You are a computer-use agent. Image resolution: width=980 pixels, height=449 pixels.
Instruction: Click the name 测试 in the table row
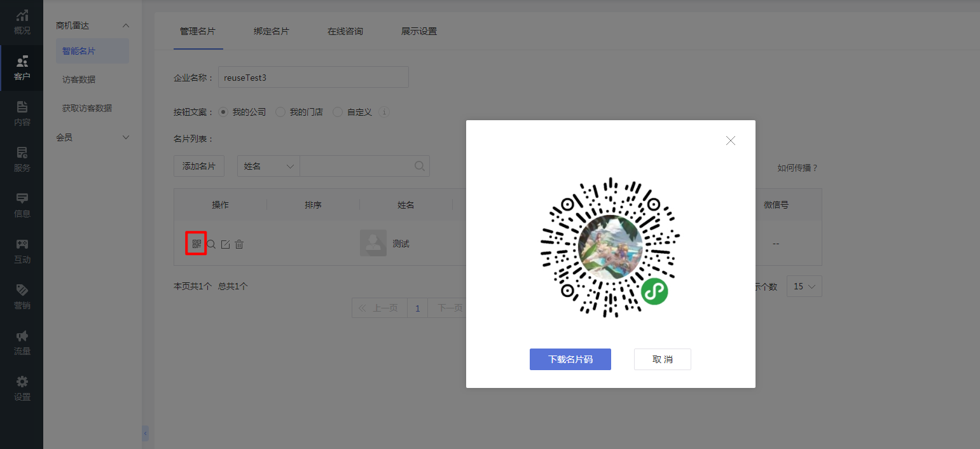click(x=401, y=244)
